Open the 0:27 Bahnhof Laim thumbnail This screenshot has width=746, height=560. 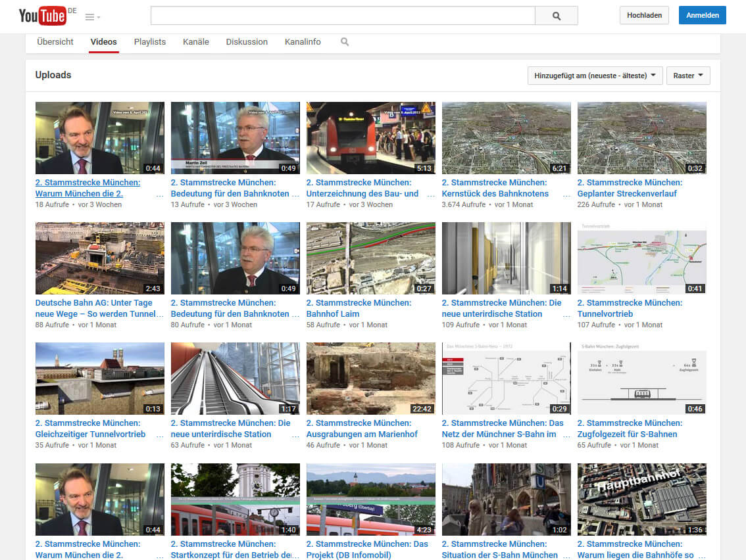click(x=371, y=258)
